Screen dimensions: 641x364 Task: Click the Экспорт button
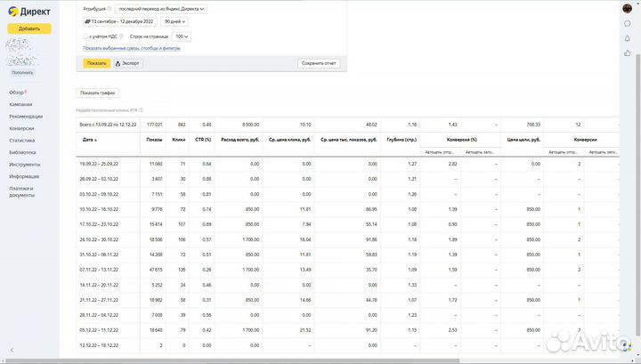click(128, 63)
